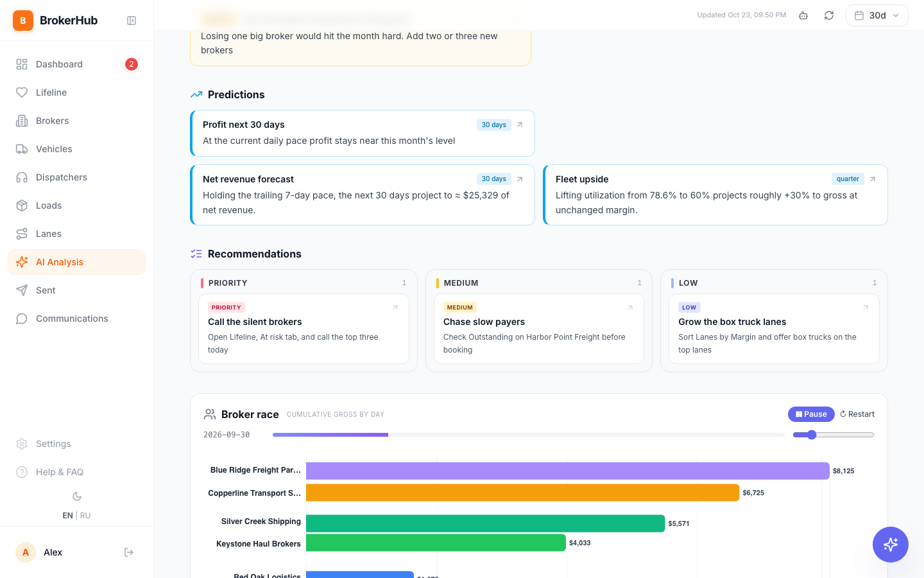Viewport: 924px width, 578px height.
Task: Log out using the exit icon
Action: click(x=129, y=552)
